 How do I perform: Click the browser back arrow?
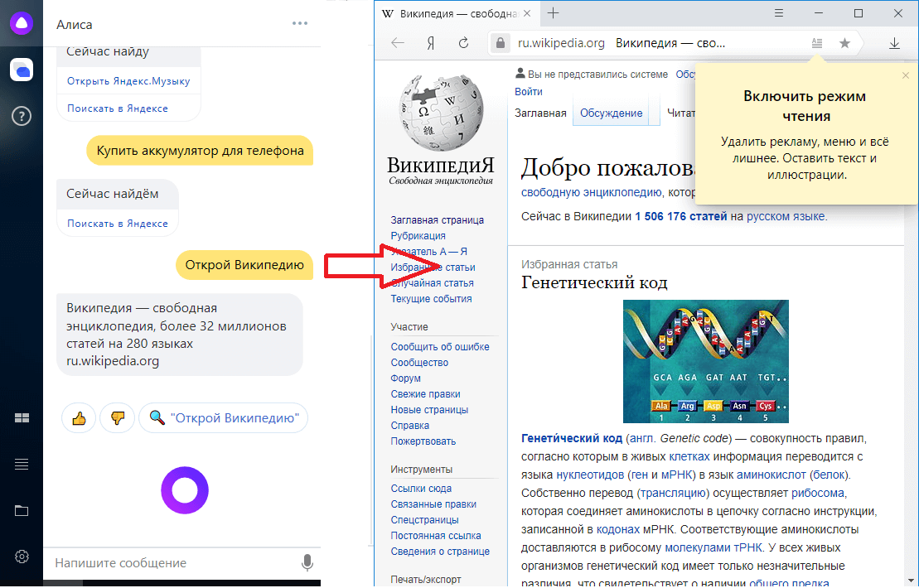click(398, 43)
